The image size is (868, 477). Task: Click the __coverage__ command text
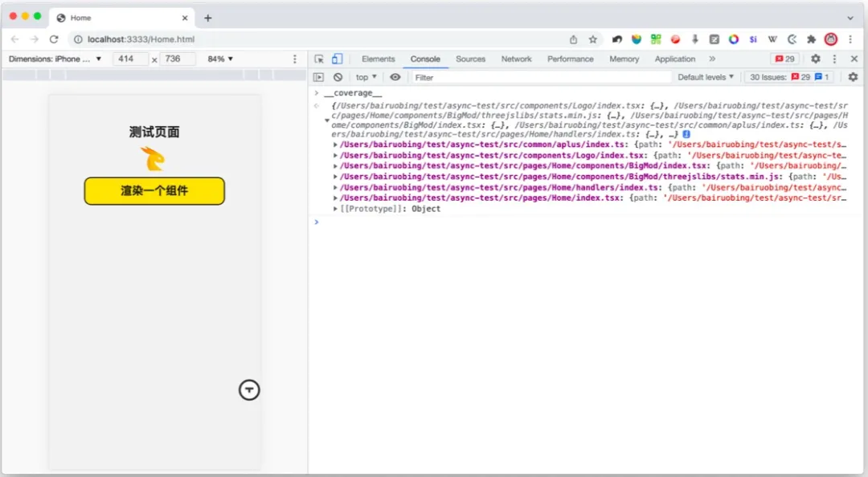click(353, 93)
